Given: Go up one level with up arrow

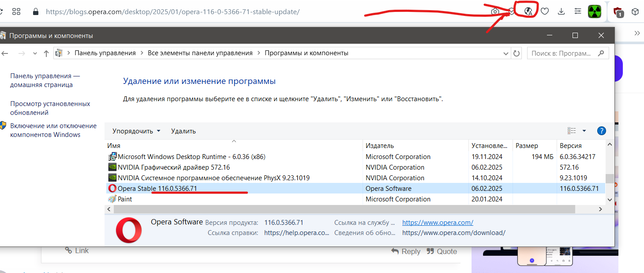Looking at the screenshot, I should (x=46, y=53).
